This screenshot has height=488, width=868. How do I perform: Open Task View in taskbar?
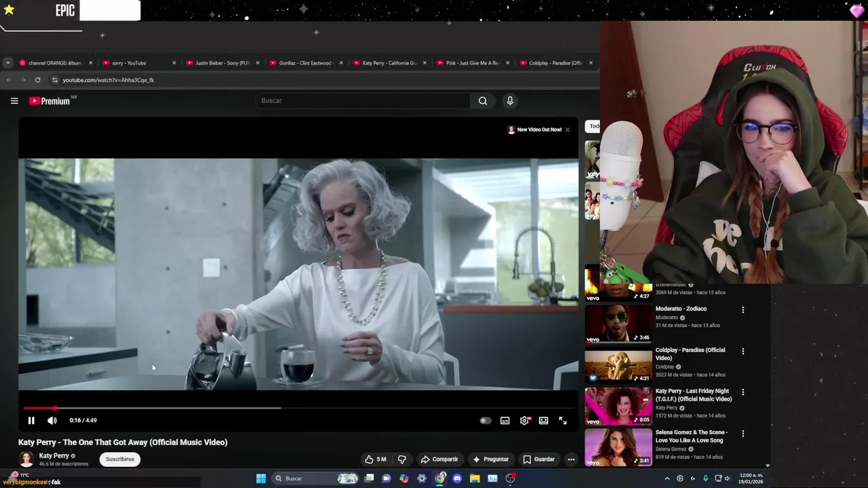369,479
